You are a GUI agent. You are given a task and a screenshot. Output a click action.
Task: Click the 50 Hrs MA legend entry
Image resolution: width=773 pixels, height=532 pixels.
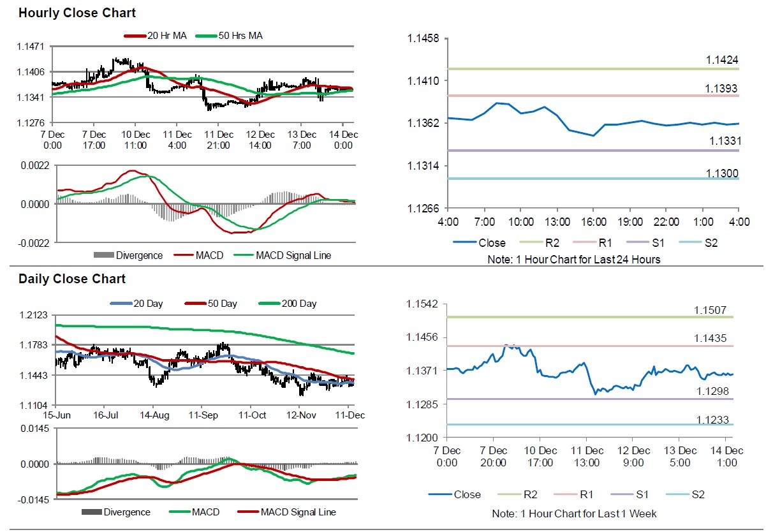230,36
